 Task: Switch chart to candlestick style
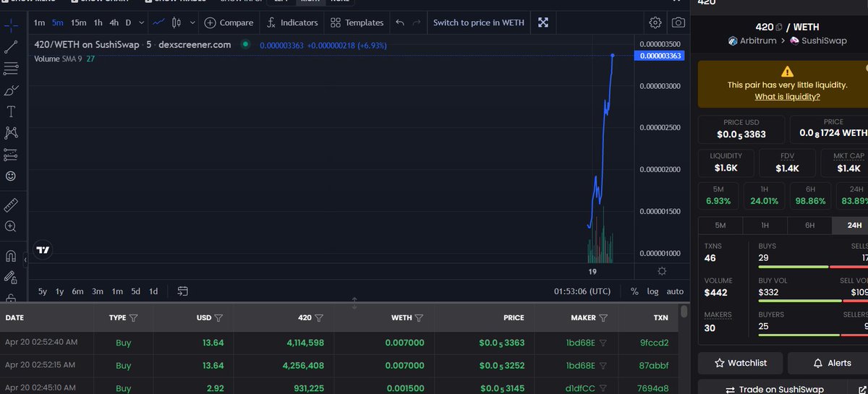tap(178, 22)
